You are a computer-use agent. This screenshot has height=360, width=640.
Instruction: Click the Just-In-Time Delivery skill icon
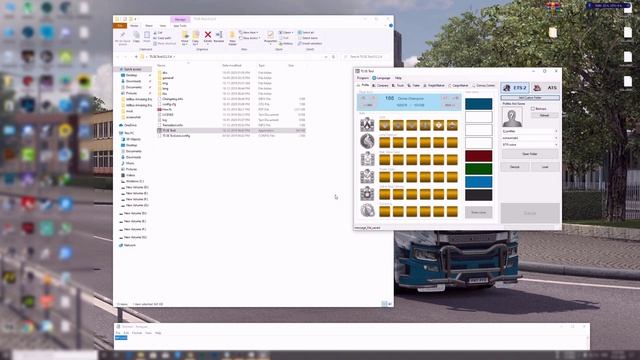click(367, 193)
